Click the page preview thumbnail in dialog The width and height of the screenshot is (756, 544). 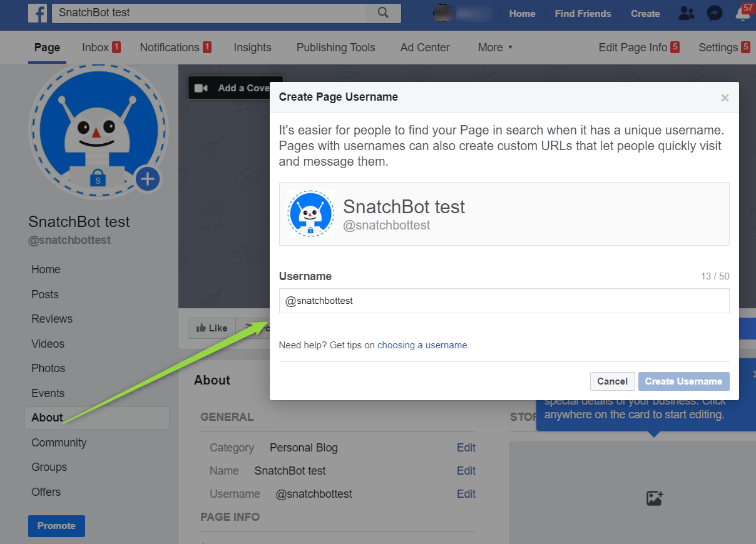click(311, 213)
